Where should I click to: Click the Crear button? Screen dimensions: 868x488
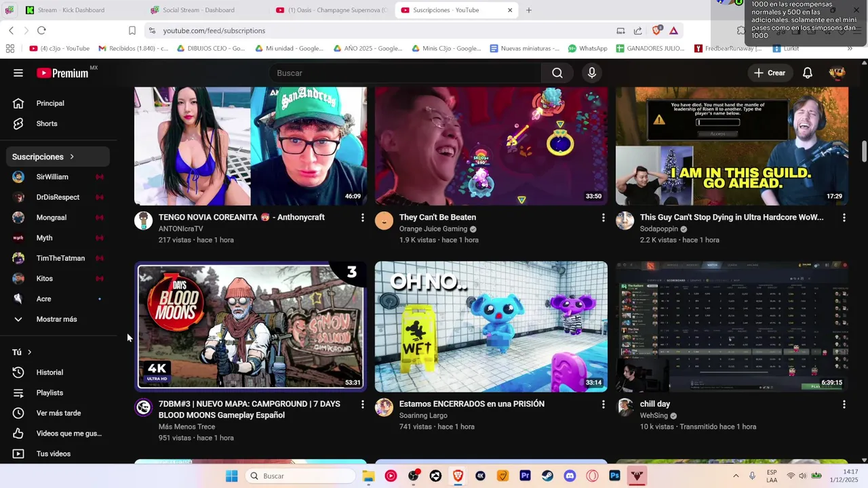[770, 73]
